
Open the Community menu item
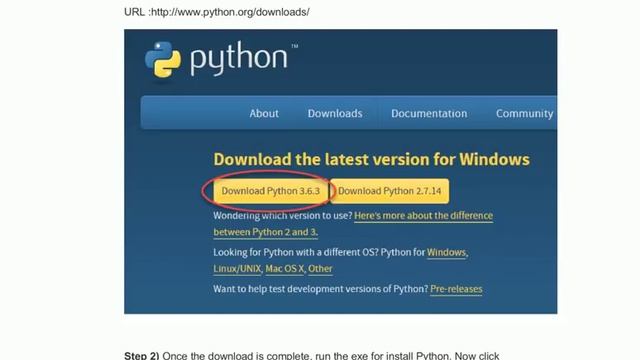coord(524,113)
